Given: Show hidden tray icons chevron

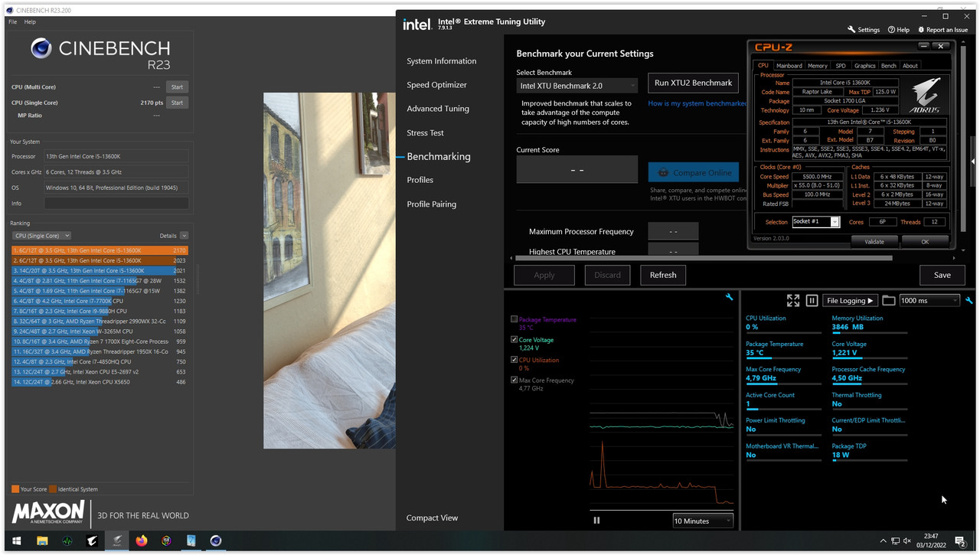Looking at the screenshot, I should tap(883, 541).
